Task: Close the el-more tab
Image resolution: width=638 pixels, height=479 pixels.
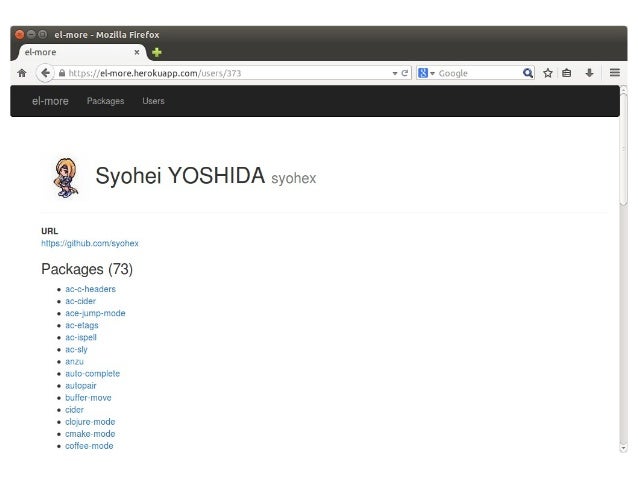Action: coord(137,52)
